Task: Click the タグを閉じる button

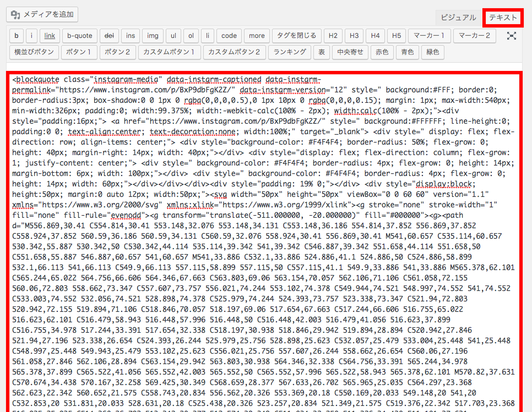Action: (296, 36)
